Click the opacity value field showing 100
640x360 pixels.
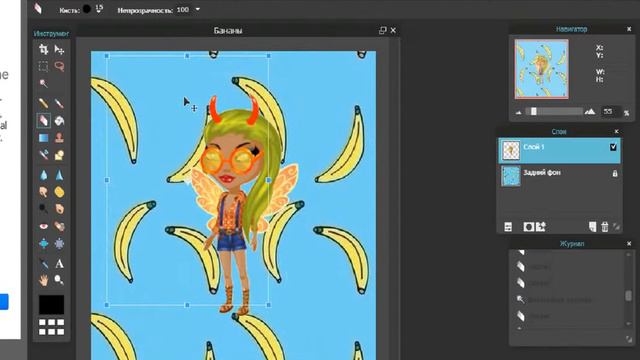click(183, 9)
